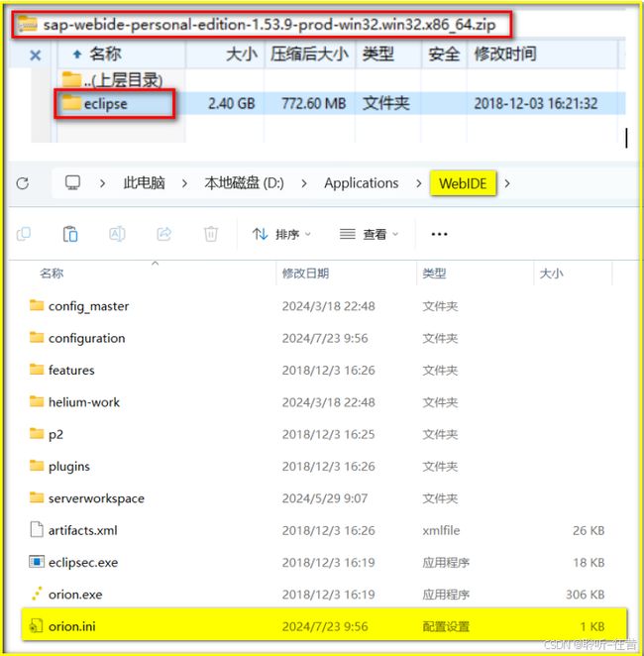This screenshot has width=644, height=656.
Task: Click the orion.ini file icon
Action: coord(36,626)
